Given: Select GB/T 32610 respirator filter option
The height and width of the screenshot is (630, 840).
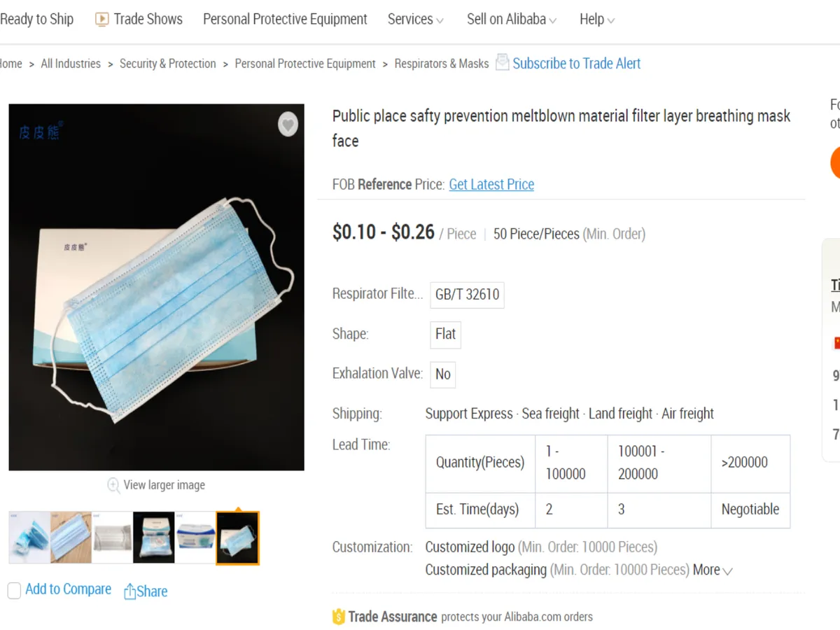Looking at the screenshot, I should tap(467, 295).
